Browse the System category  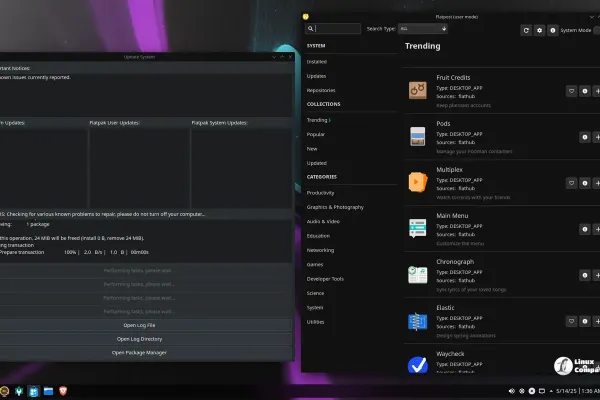tap(315, 307)
